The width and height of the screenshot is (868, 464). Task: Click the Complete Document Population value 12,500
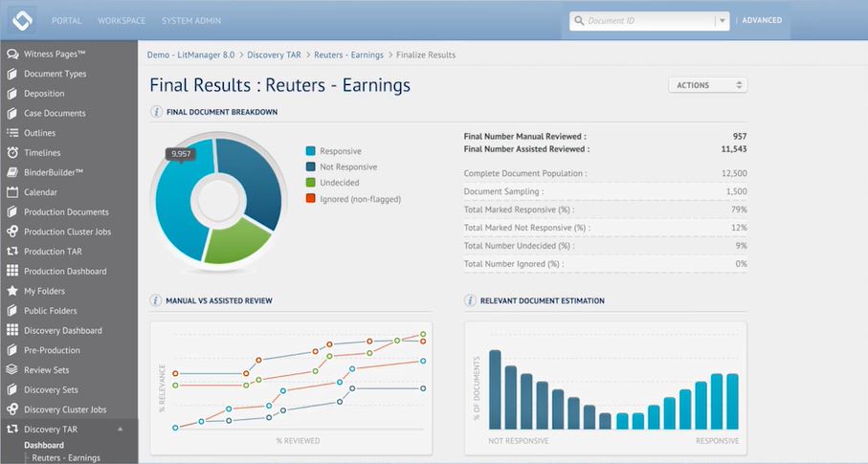click(x=734, y=173)
